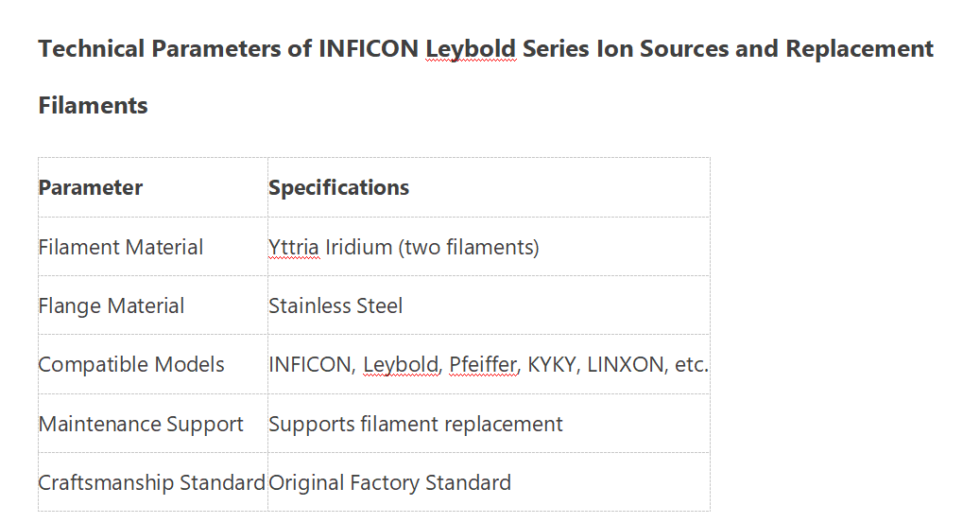Click the word INFICON in the heading
This screenshot has height=523, width=980.
[369, 48]
